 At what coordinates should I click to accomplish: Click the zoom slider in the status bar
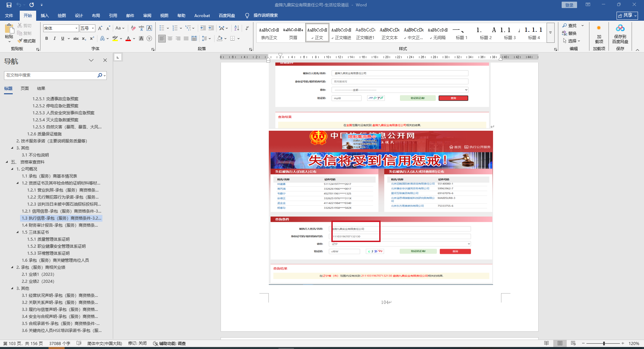(x=603, y=343)
